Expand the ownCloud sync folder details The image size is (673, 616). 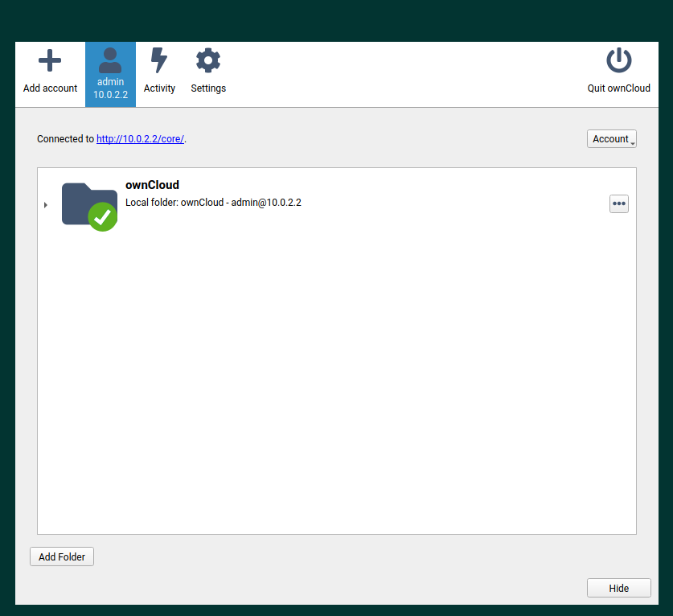tap(46, 205)
